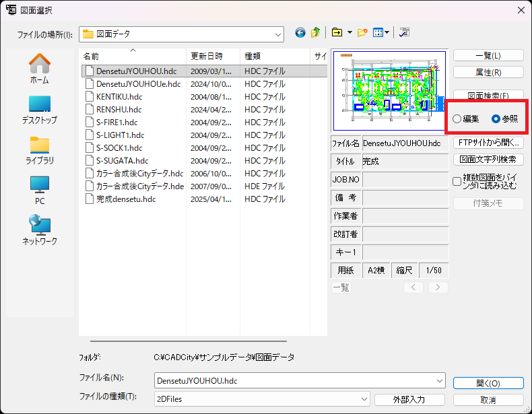Viewport: 532px width, 414px height.
Task: Select the 編集 radio button
Action: [x=457, y=118]
